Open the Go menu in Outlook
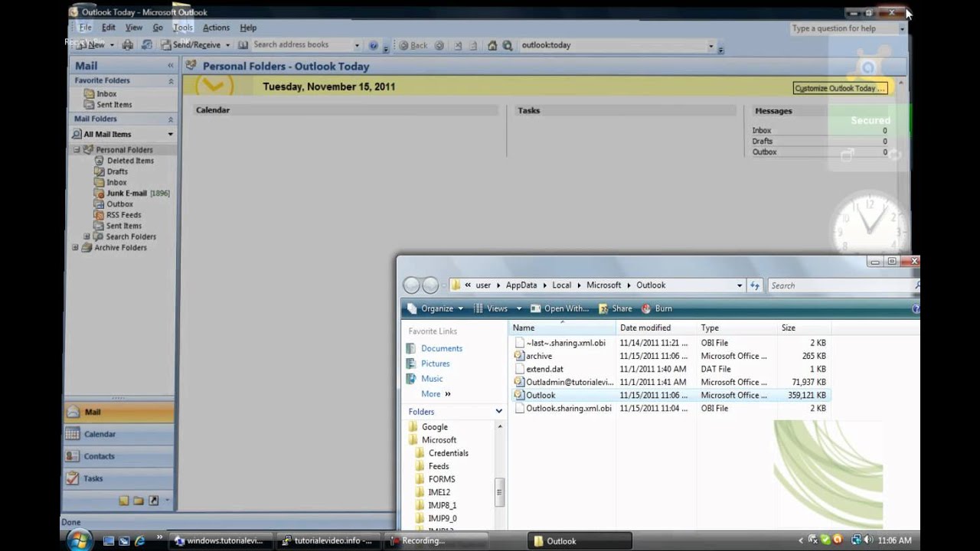Viewport: 980px width, 551px height. 158,28
